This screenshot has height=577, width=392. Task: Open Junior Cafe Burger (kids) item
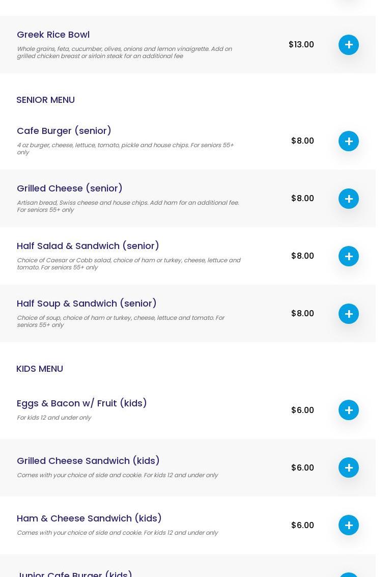tap(75, 573)
